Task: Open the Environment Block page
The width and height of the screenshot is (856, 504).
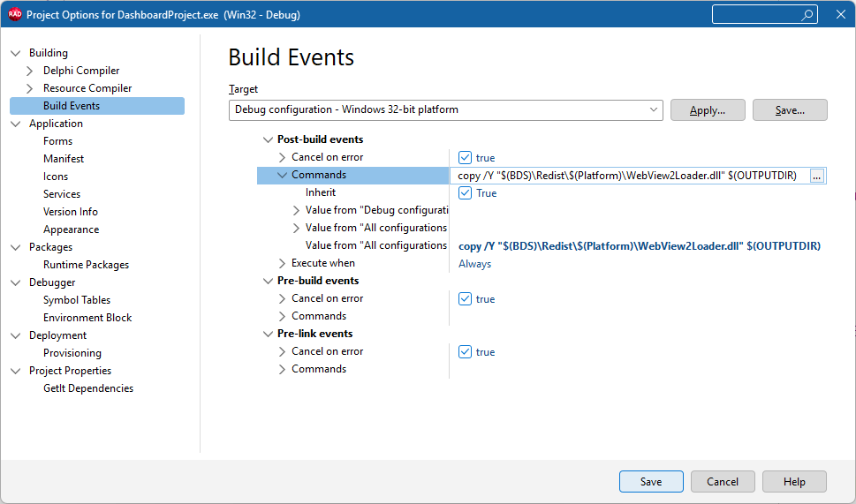Action: 87,318
